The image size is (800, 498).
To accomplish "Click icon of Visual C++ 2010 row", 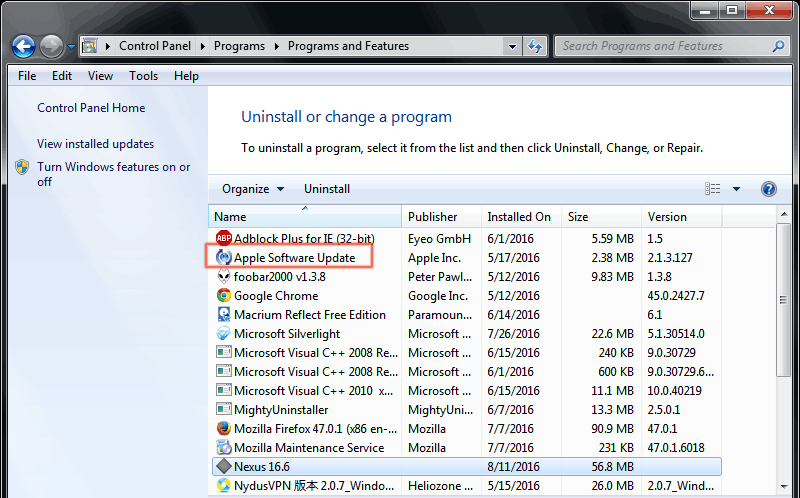I will (x=223, y=390).
